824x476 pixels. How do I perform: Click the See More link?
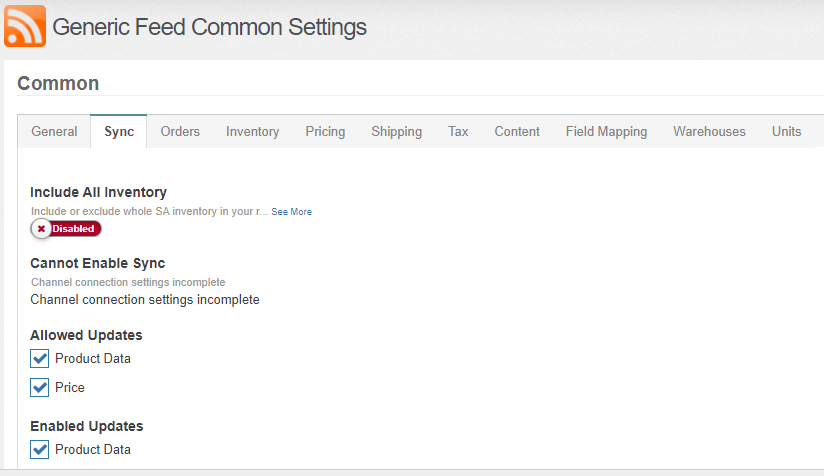coord(292,212)
